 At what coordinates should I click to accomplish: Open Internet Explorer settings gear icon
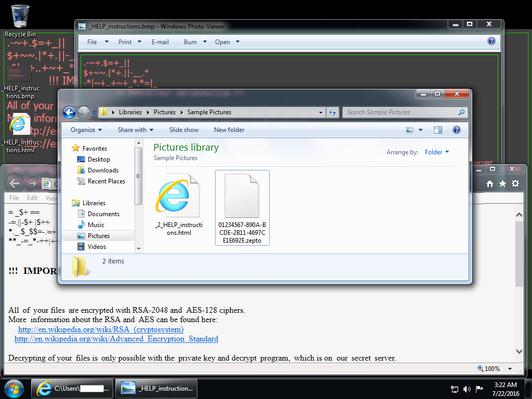click(515, 183)
